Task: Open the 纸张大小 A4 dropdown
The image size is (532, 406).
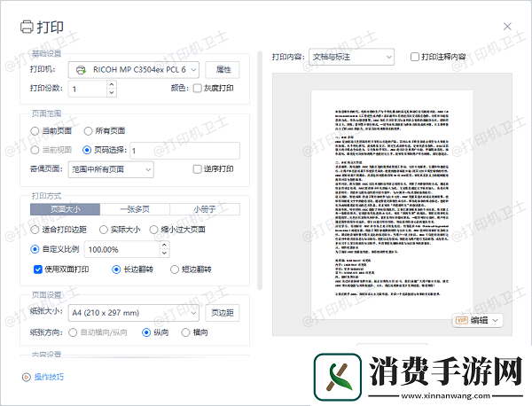Action: coord(134,313)
